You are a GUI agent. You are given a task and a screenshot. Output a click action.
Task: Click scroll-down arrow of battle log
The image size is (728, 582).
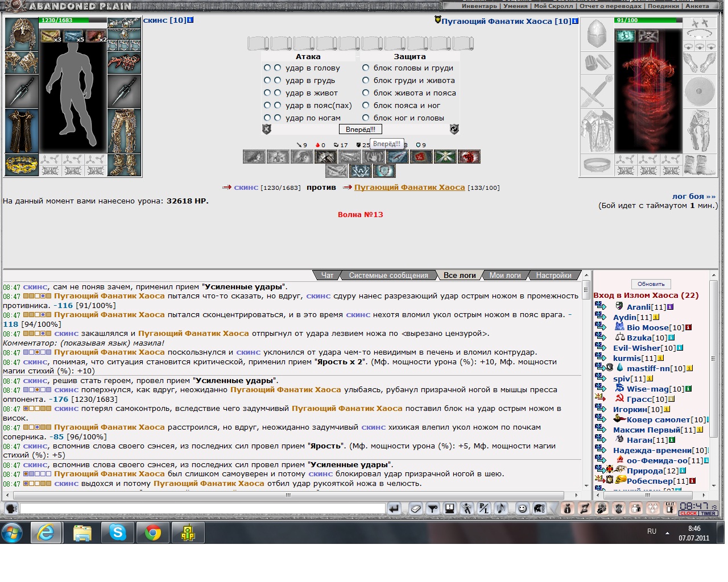pos(586,487)
